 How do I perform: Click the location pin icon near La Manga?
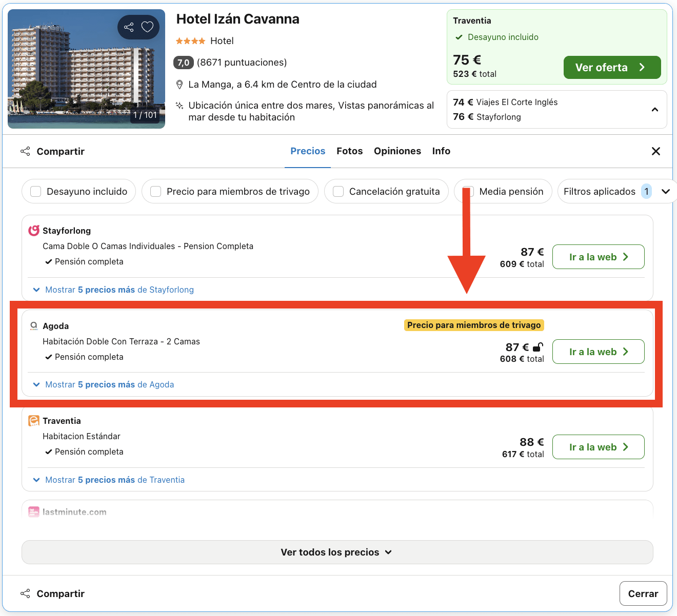click(180, 84)
